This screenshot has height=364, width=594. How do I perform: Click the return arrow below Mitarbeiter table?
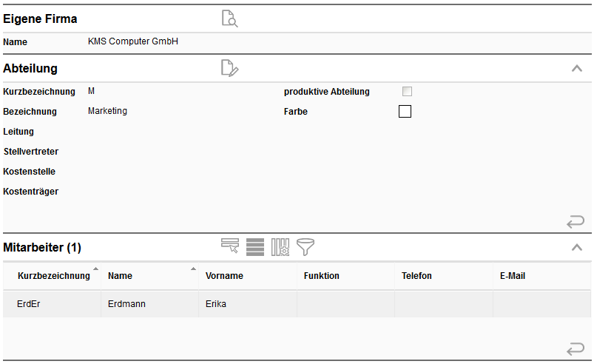575,348
